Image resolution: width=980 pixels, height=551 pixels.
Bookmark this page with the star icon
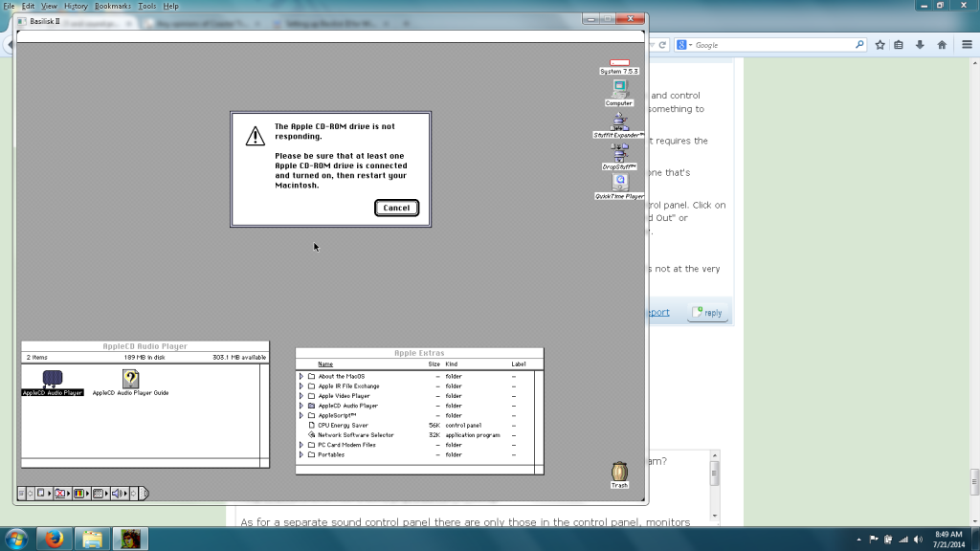point(880,45)
